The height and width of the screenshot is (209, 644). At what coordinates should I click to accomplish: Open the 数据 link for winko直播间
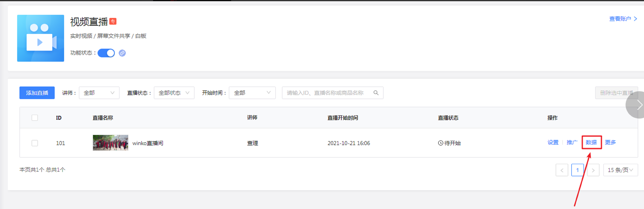click(x=591, y=142)
